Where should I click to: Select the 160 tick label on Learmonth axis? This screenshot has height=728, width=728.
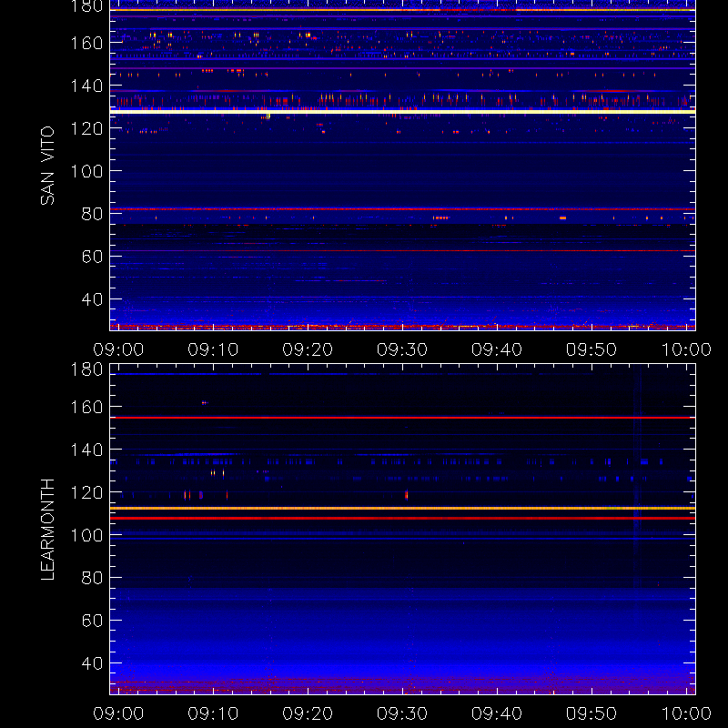(x=86, y=407)
